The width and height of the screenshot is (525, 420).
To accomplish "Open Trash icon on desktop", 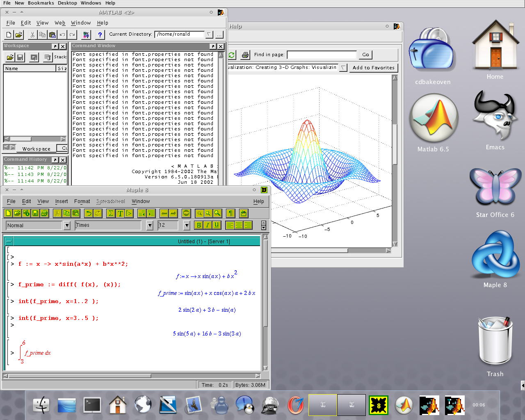I will coord(495,341).
